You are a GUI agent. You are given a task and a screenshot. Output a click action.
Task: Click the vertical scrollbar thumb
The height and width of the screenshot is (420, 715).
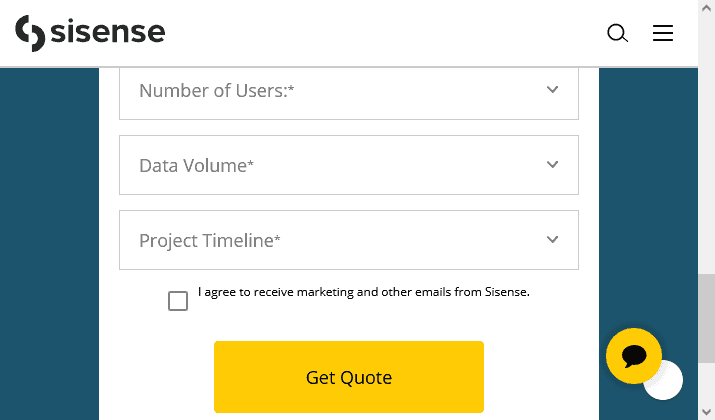tap(706, 318)
